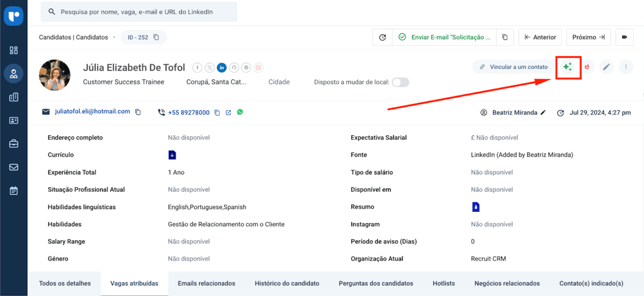This screenshot has width=644, height=296.
Task: Open the phone number external link icon
Action: pos(229,113)
